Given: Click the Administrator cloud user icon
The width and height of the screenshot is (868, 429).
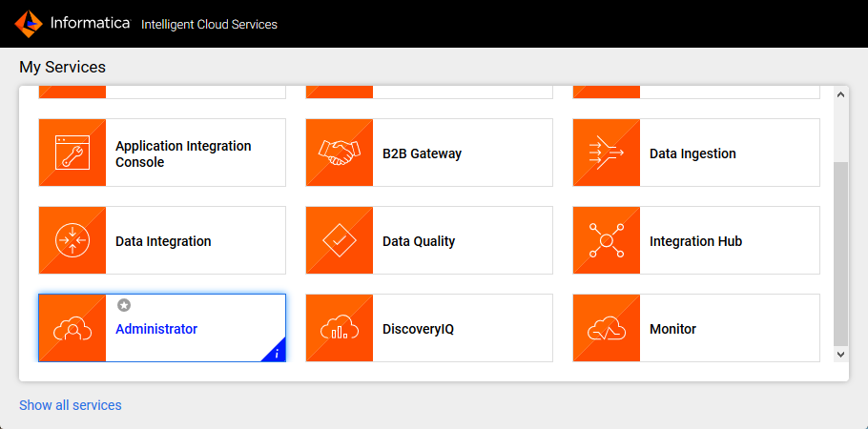Looking at the screenshot, I should coord(72,328).
